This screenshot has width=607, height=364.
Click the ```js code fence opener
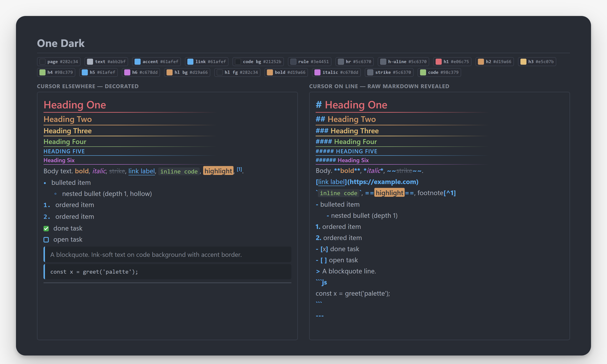[322, 282]
